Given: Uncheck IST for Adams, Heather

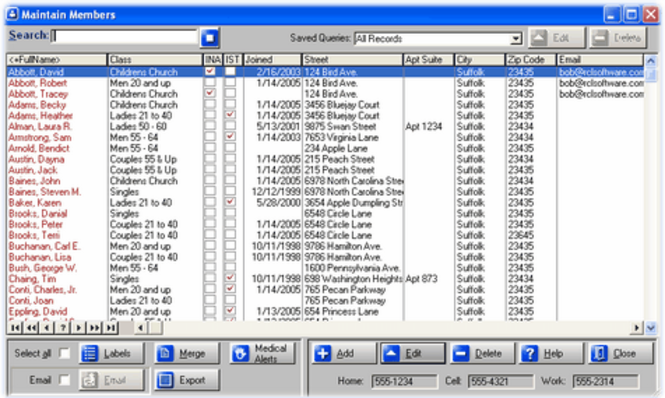Looking at the screenshot, I should click(230, 115).
